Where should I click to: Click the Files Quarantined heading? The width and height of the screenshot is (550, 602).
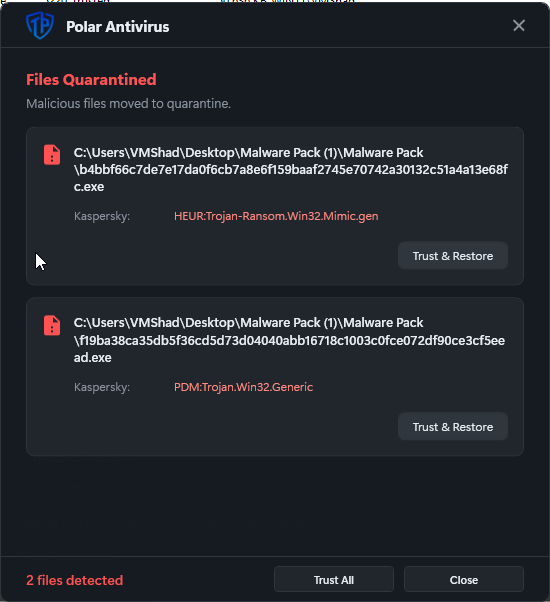91,80
